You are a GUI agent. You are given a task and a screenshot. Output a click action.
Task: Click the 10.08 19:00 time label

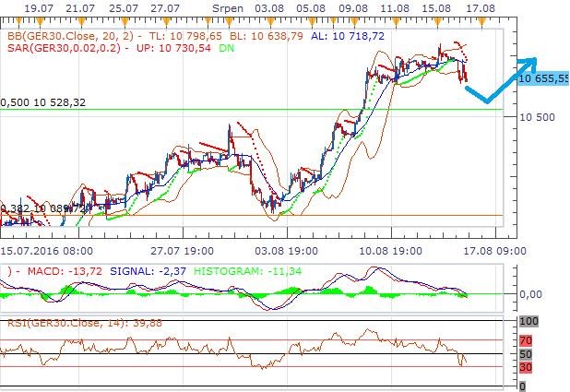[391, 251]
